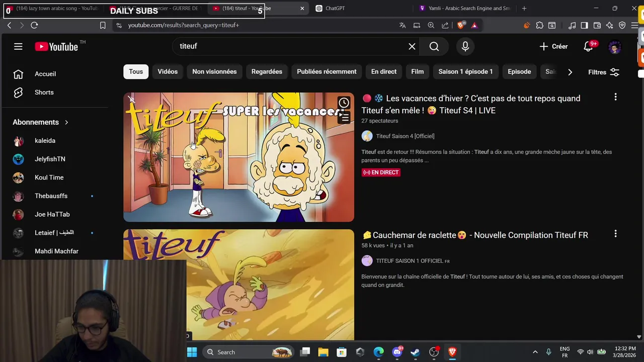Toggle the browser sidebar panel

(x=584, y=25)
